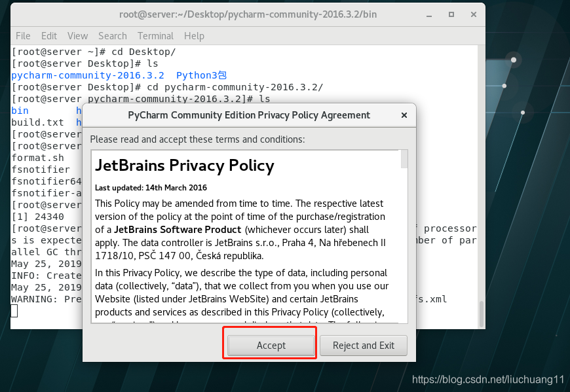Open the terminal Search menu
The width and height of the screenshot is (570, 392).
click(x=113, y=36)
